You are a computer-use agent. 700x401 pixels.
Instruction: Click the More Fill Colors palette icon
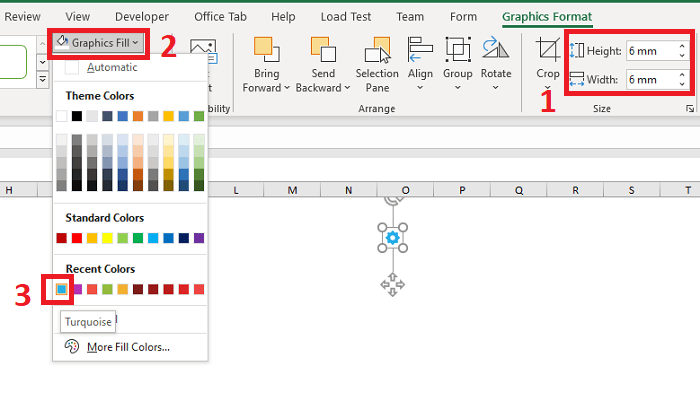click(x=72, y=347)
